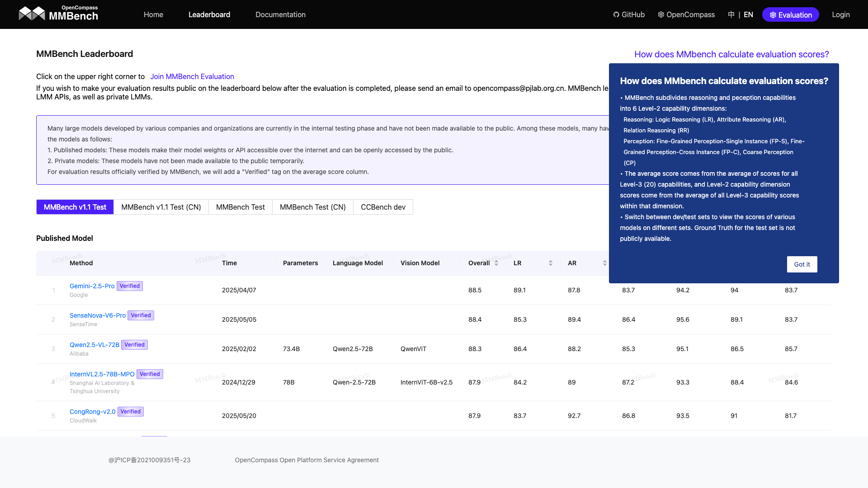
Task: Dismiss the popover with Got it
Action: click(x=802, y=264)
